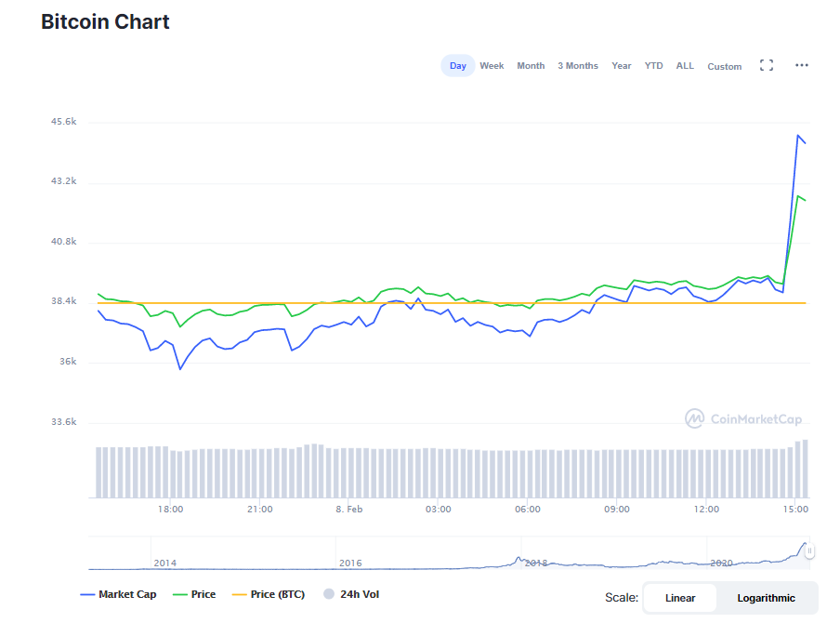Switch to the Month time range
Viewport: 840px width, 623px height.
(x=531, y=65)
